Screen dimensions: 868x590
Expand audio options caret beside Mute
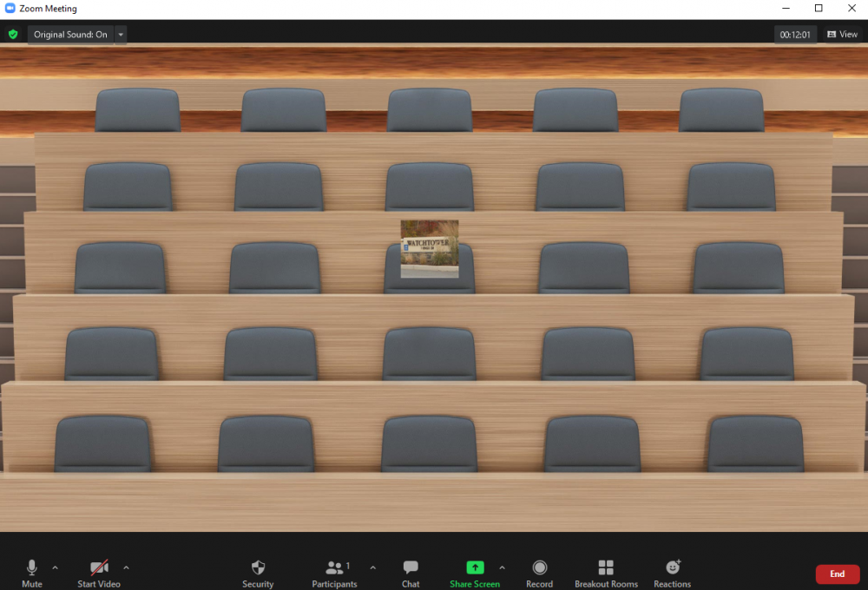56,567
